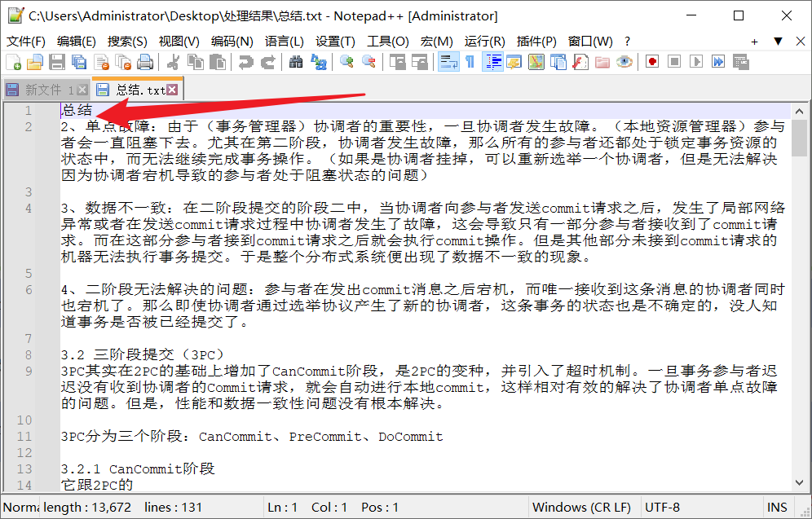Open the 工具(O) menu

pos(388,42)
